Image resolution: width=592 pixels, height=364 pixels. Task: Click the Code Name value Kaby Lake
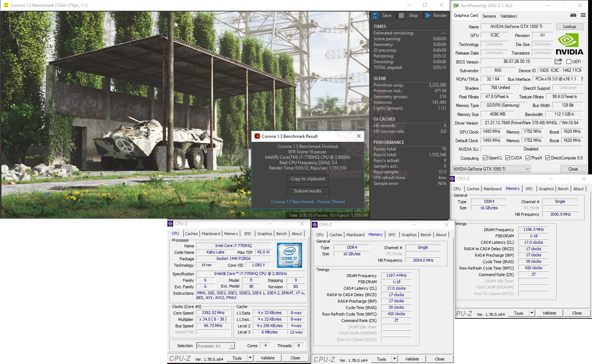click(215, 252)
